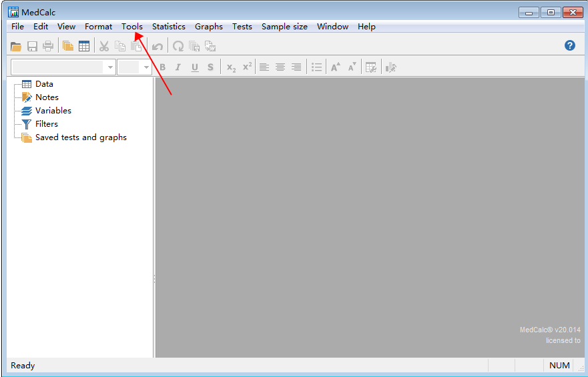588x377 pixels.
Task: Select Variables in the contents tree
Action: tap(53, 111)
